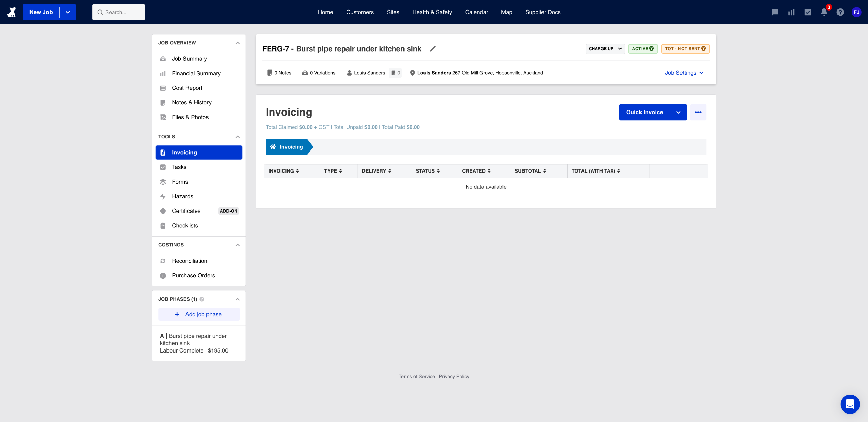Open the three-dot more options button

click(698, 112)
